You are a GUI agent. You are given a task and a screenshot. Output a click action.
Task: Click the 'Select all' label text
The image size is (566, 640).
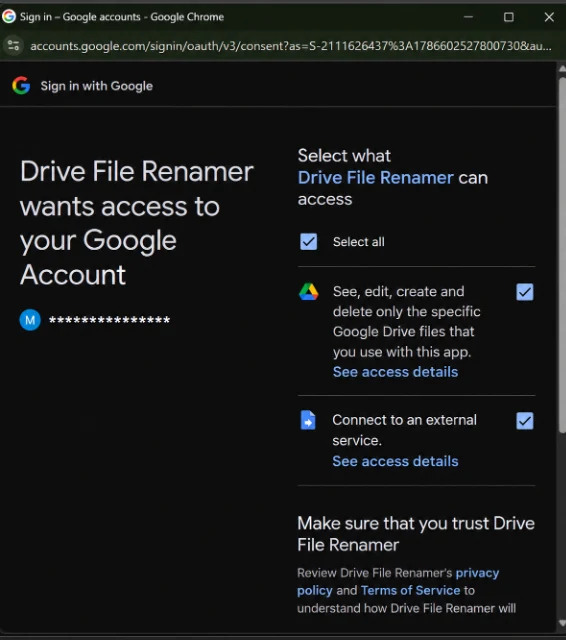358,242
